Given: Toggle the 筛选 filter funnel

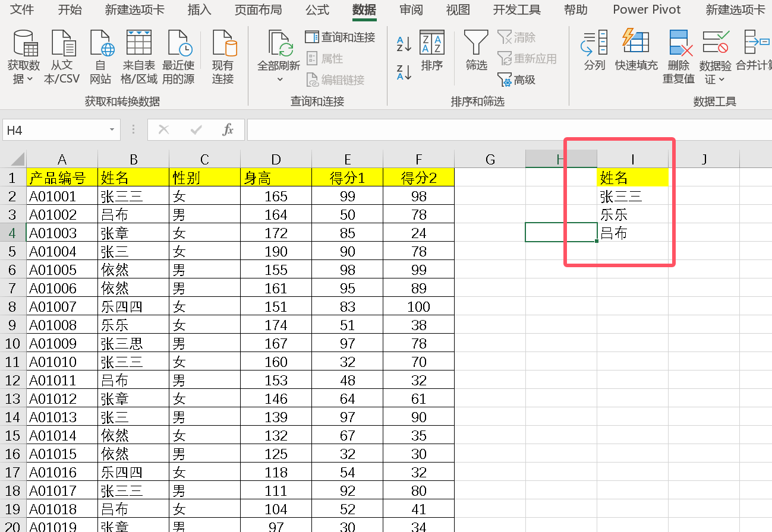Looking at the screenshot, I should click(476, 51).
